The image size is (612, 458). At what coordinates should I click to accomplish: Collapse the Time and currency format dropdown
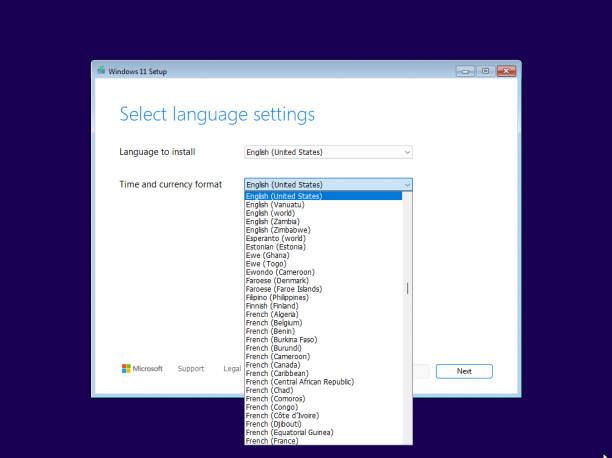click(328, 184)
